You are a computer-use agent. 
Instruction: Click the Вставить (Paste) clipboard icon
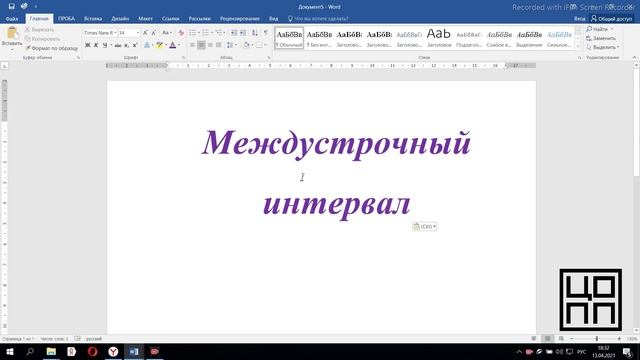12,33
